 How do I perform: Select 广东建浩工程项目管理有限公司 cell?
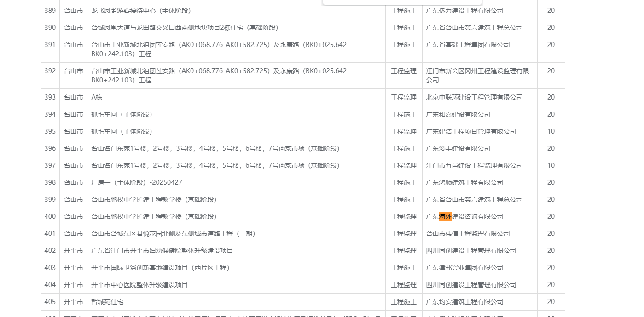471,131
